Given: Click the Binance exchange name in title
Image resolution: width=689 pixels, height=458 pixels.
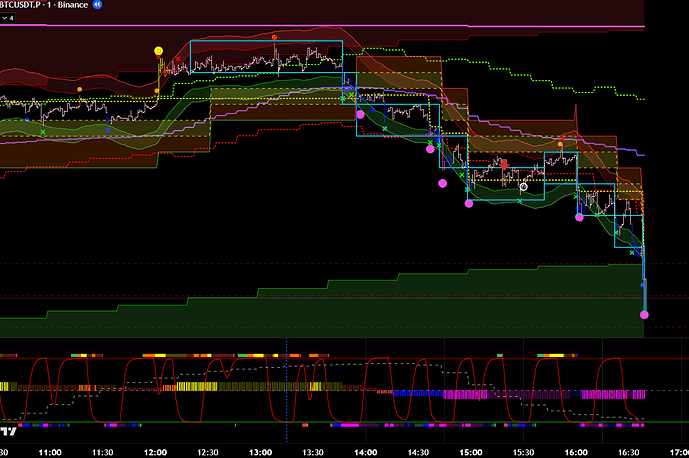Looking at the screenshot, I should tap(72, 4).
